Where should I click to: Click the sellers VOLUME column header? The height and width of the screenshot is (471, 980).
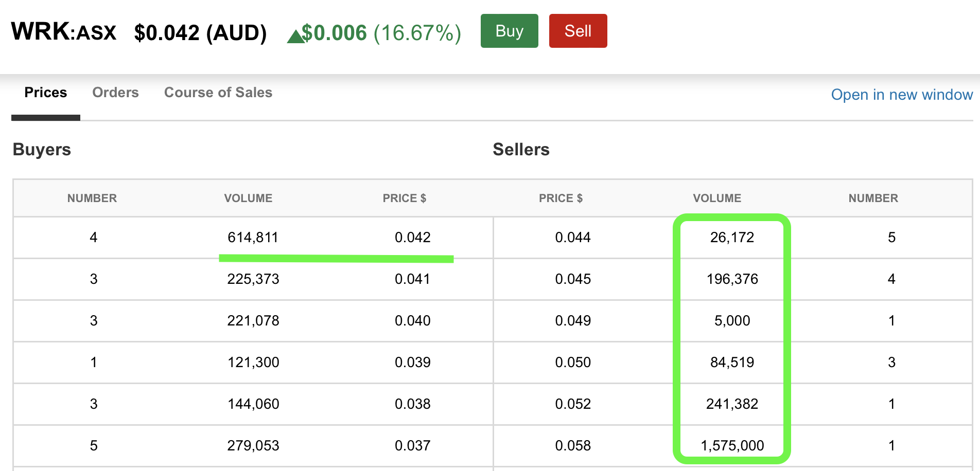(717, 198)
